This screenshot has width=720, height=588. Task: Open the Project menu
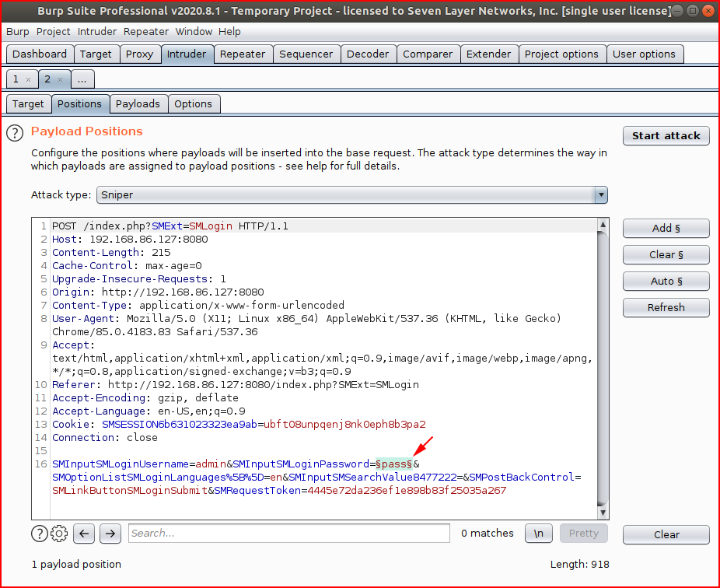(54, 32)
